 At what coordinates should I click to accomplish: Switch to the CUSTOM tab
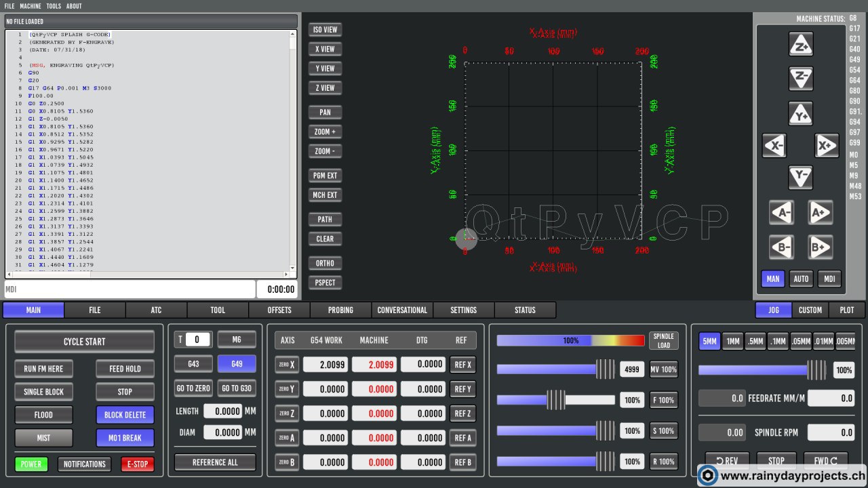pyautogui.click(x=810, y=310)
